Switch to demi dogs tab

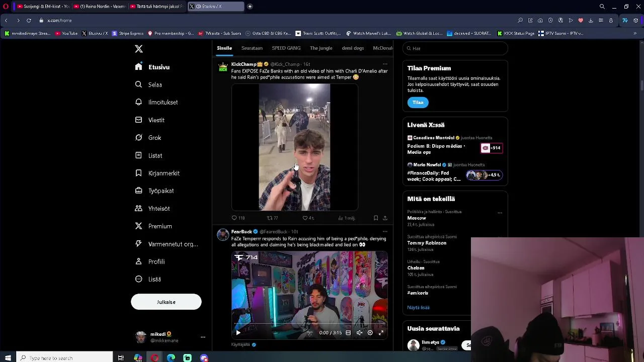353,48
